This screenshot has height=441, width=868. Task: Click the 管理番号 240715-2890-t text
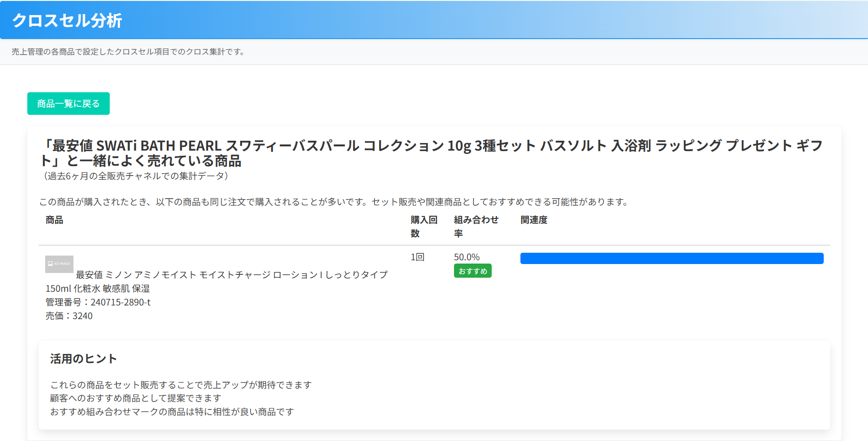click(x=98, y=302)
